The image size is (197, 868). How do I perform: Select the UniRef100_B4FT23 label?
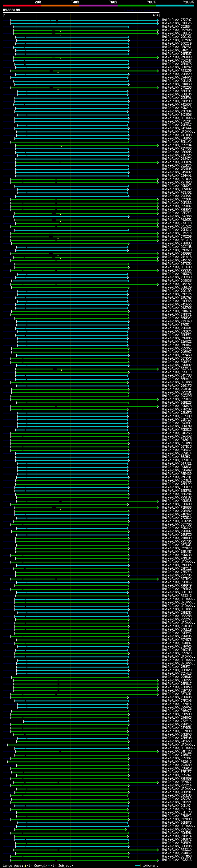coord(177,751)
